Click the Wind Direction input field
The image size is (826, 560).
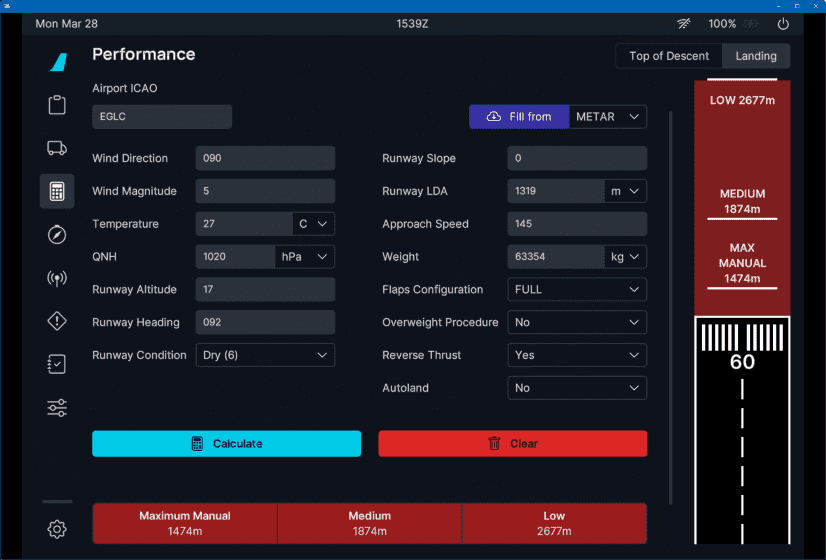point(265,158)
